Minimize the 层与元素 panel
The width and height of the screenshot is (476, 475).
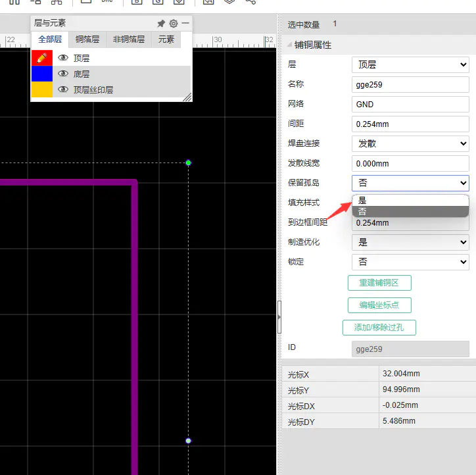click(185, 23)
